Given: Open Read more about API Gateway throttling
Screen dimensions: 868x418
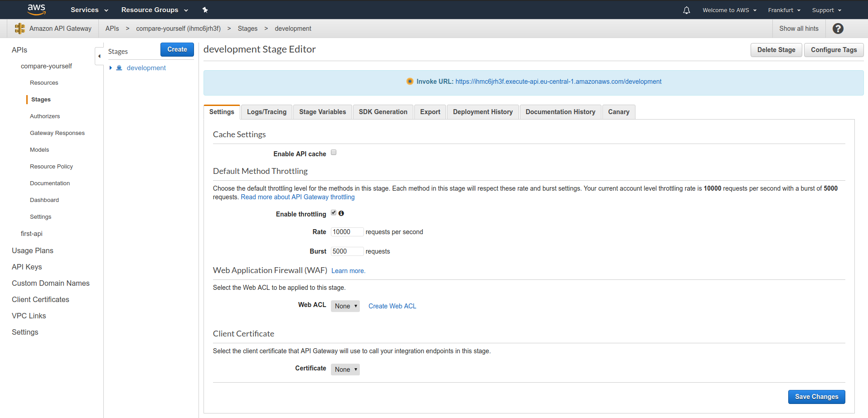Looking at the screenshot, I should click(x=298, y=197).
